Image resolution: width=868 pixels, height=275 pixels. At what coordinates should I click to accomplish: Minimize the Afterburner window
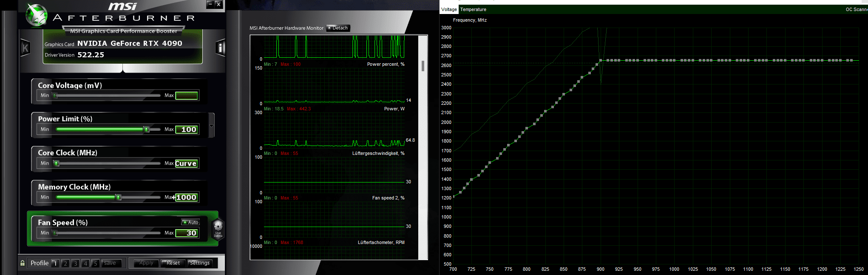(x=210, y=4)
